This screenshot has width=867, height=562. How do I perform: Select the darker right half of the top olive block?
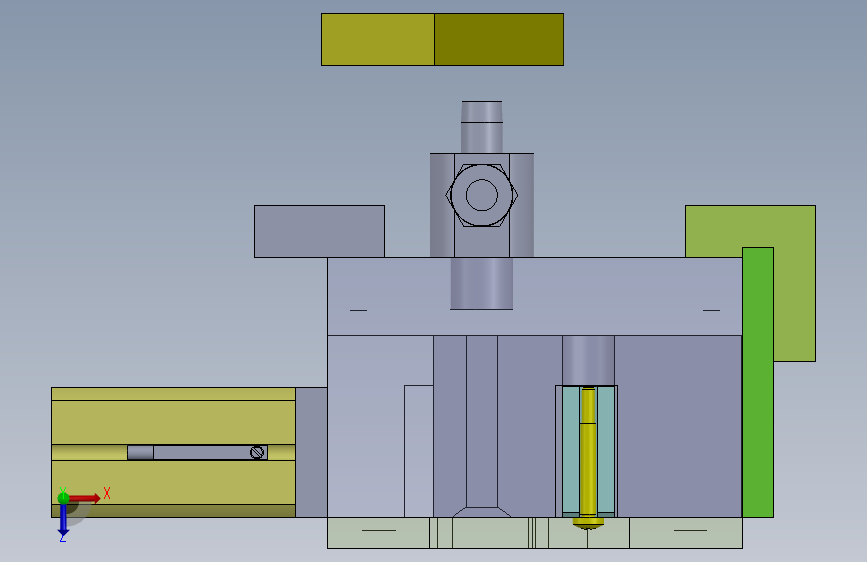[x=499, y=39]
